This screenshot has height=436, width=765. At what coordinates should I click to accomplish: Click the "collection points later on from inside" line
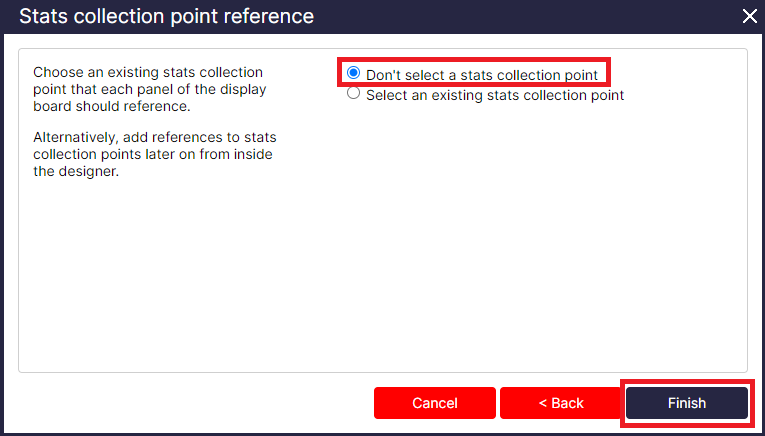[153, 153]
